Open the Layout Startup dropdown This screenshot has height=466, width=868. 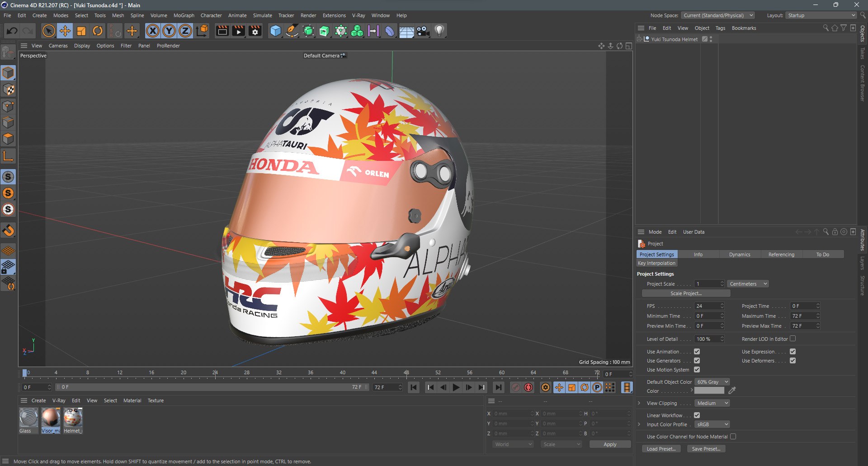821,15
